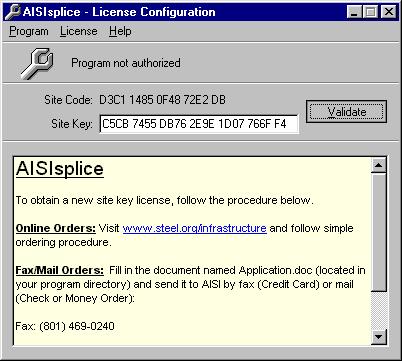Open the www.steel.org/infrastructure link
Screen dimensions: 402x361
coord(194,228)
